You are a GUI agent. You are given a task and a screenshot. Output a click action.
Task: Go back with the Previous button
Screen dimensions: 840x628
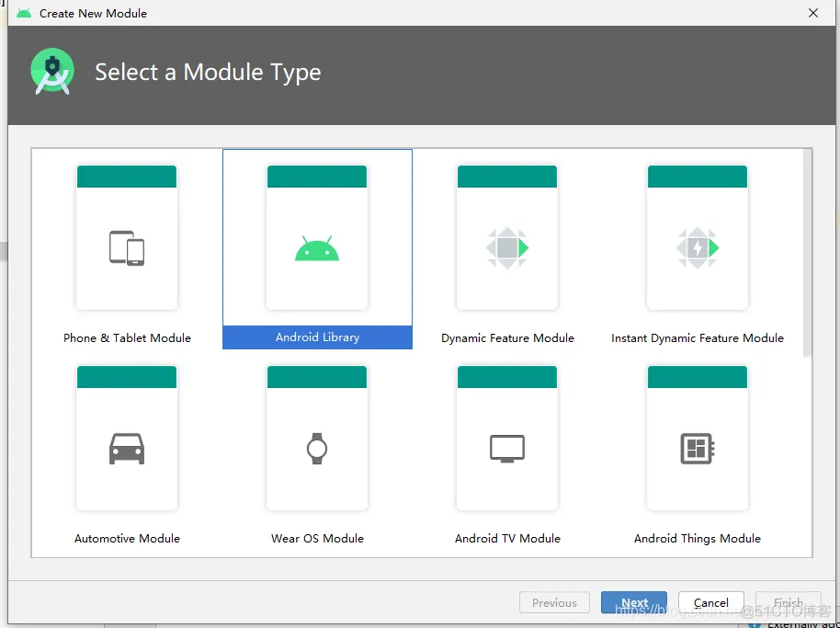click(x=554, y=603)
